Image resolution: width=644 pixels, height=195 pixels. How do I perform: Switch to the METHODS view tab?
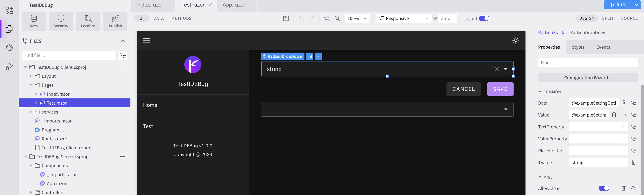point(181,18)
